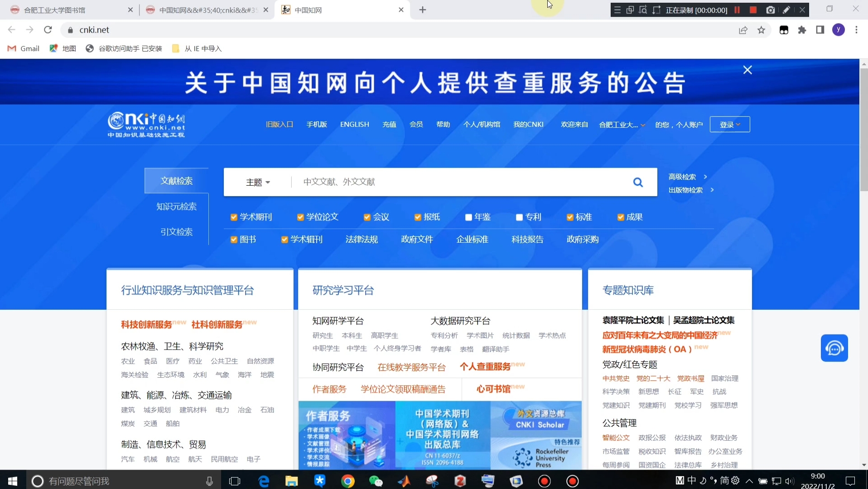Open Task View on the taskbar
Viewport: 868px width, 489px height.
(235, 481)
